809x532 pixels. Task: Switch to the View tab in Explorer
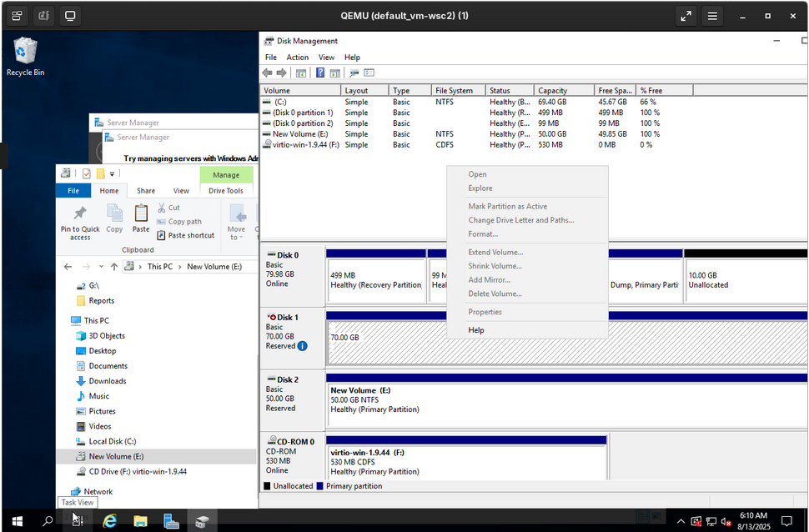tap(181, 191)
